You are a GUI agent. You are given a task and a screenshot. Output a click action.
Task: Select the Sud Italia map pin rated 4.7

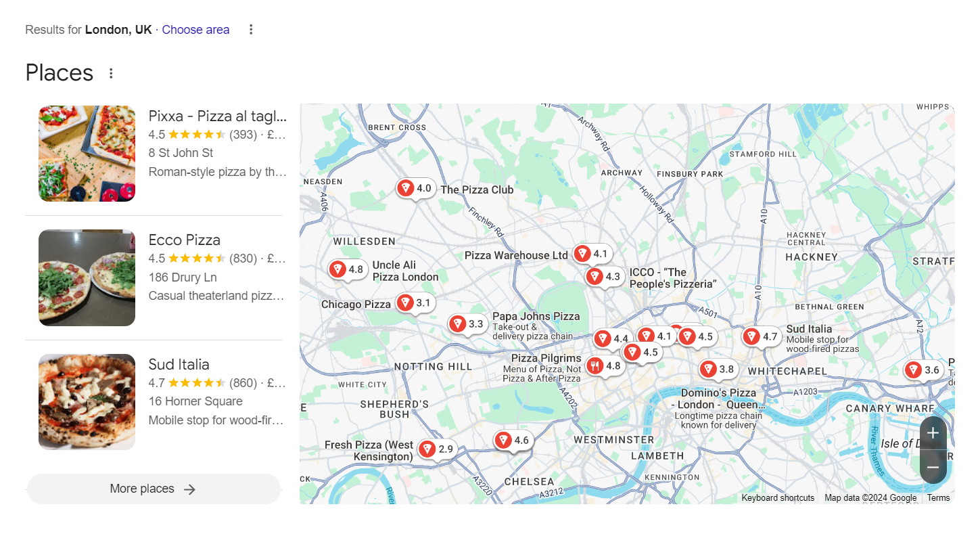click(x=762, y=336)
